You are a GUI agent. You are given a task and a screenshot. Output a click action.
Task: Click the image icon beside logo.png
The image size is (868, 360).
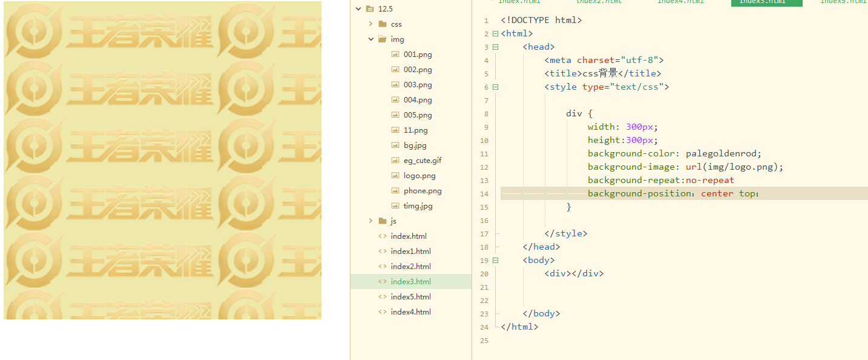[395, 176]
